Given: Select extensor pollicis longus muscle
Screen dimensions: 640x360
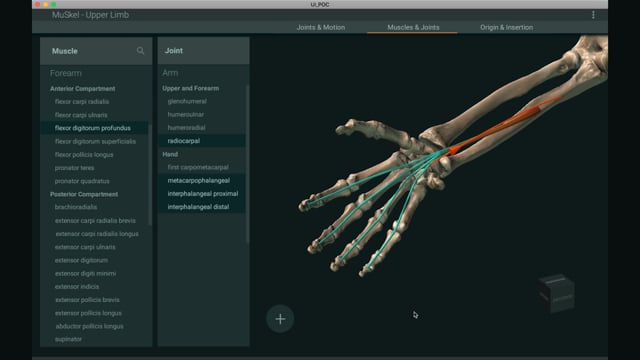Looking at the screenshot, I should point(88,313).
